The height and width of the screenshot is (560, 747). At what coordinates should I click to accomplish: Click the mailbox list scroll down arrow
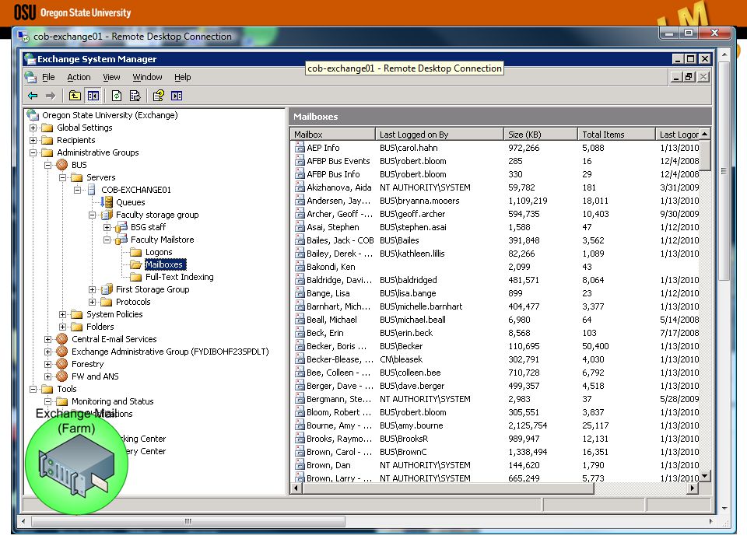(x=706, y=475)
